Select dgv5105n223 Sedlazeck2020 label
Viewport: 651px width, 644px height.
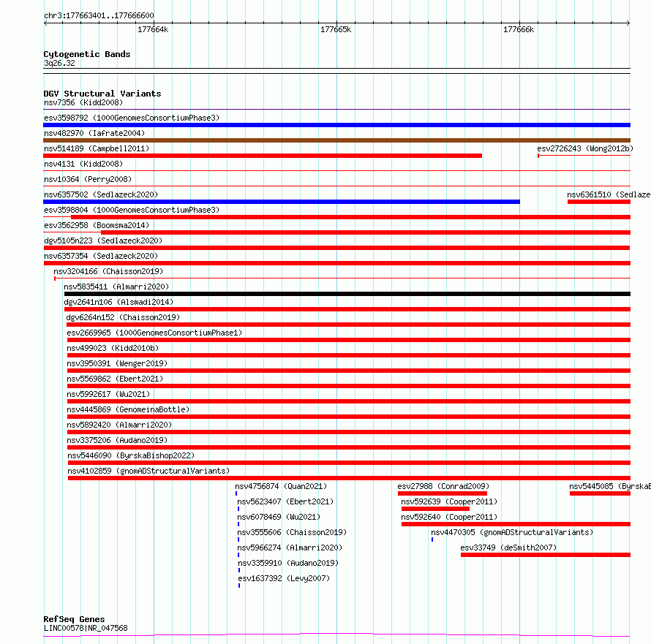coord(103,240)
